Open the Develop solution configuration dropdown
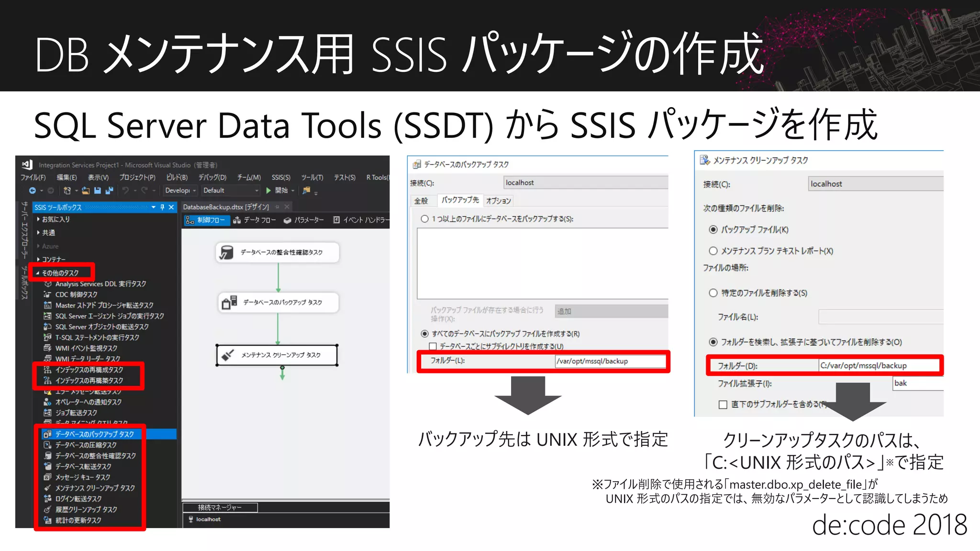 click(180, 190)
